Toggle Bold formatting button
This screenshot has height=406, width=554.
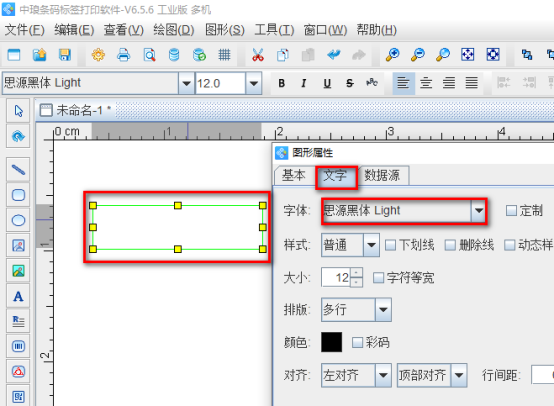[281, 83]
